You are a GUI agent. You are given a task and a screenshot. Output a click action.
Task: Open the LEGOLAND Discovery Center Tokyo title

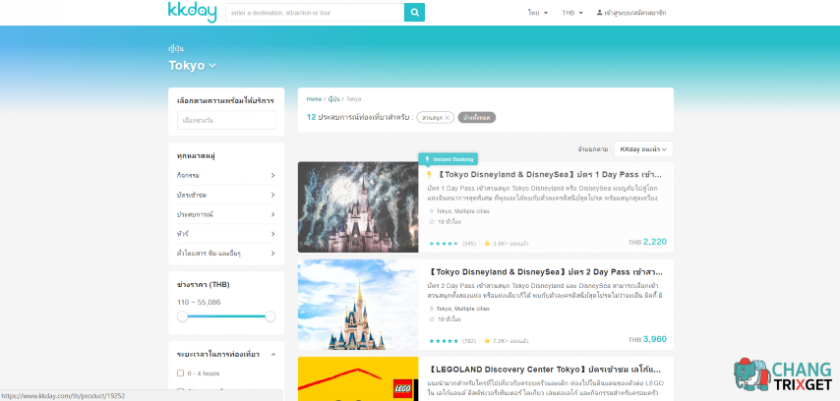click(545, 369)
